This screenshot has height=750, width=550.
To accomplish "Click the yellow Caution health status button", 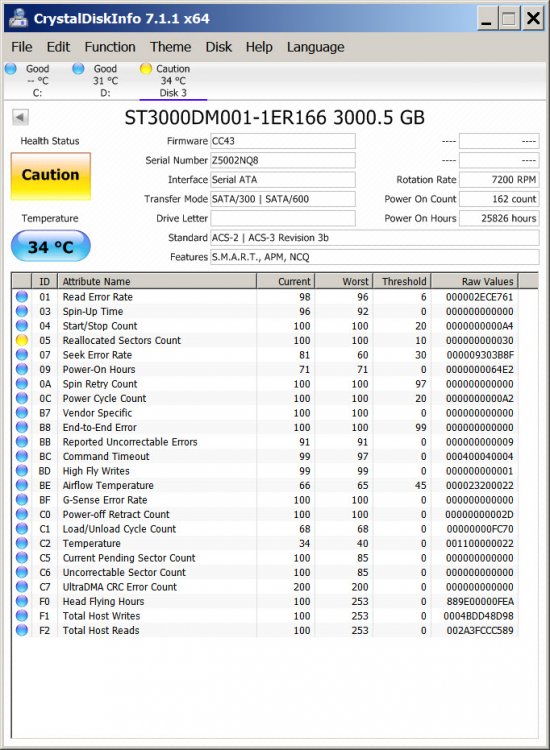I will 51,176.
